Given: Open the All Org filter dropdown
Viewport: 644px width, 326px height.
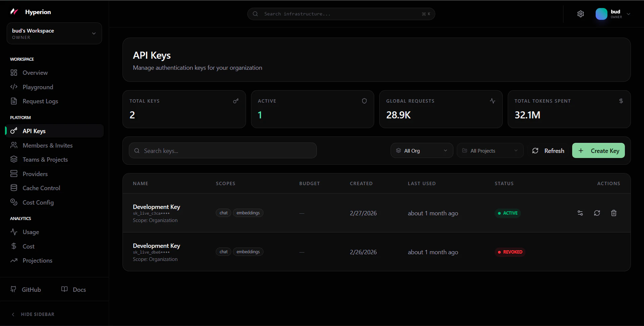Looking at the screenshot, I should tap(422, 150).
